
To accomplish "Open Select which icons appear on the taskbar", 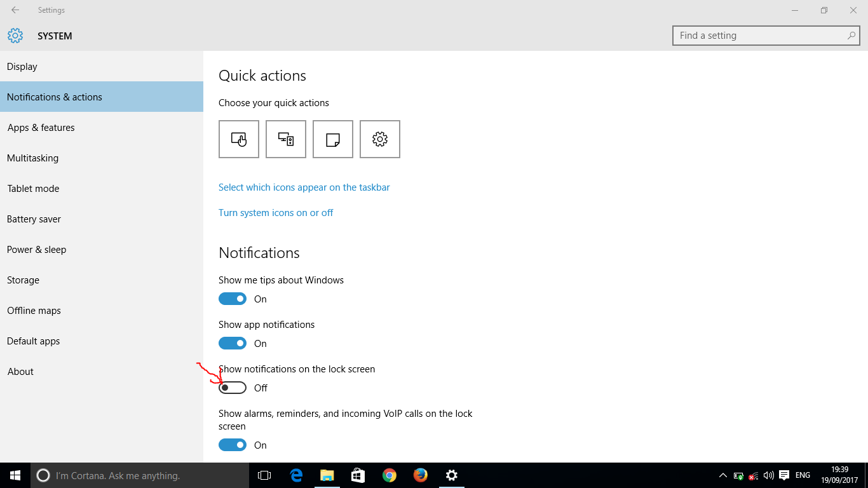I will (304, 187).
